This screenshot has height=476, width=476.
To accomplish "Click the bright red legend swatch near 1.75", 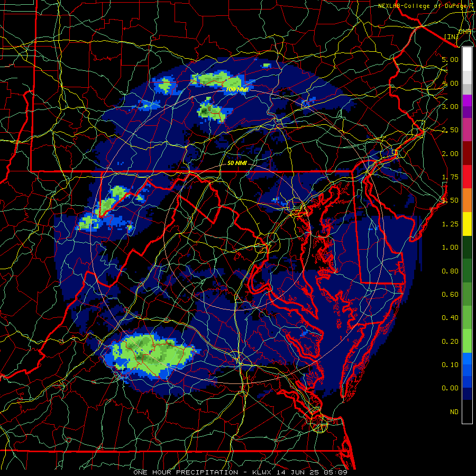I will (467, 177).
